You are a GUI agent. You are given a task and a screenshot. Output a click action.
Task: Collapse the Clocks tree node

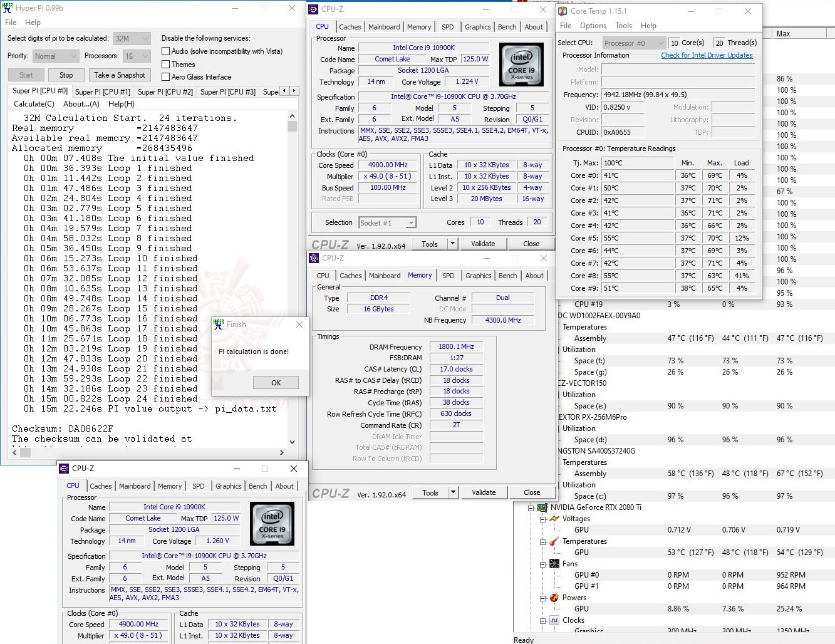point(542,621)
